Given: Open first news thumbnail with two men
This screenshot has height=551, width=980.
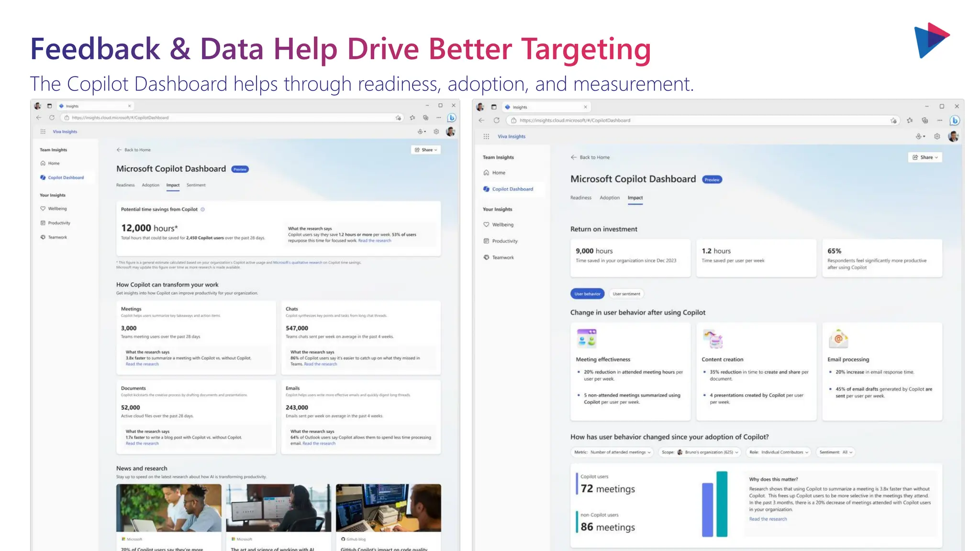Looking at the screenshot, I should pyautogui.click(x=169, y=507).
